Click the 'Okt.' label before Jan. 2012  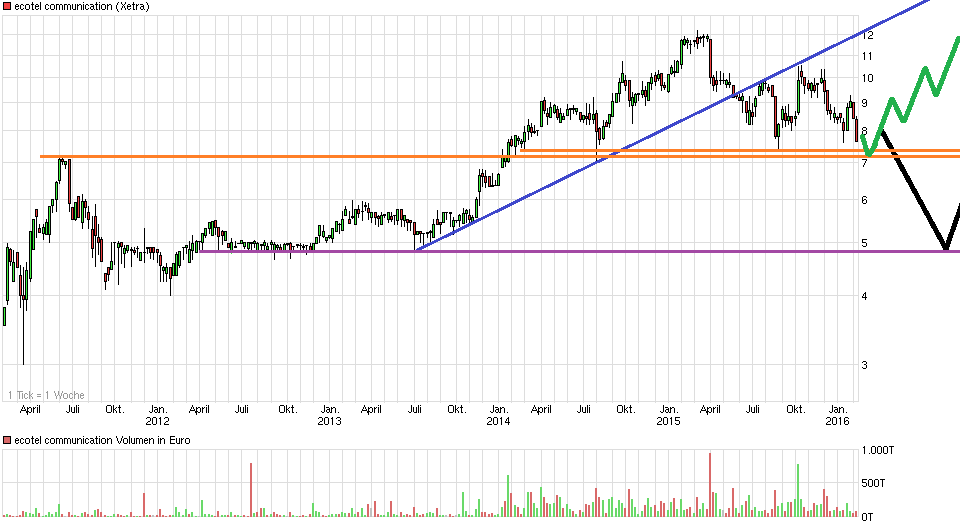(x=114, y=409)
